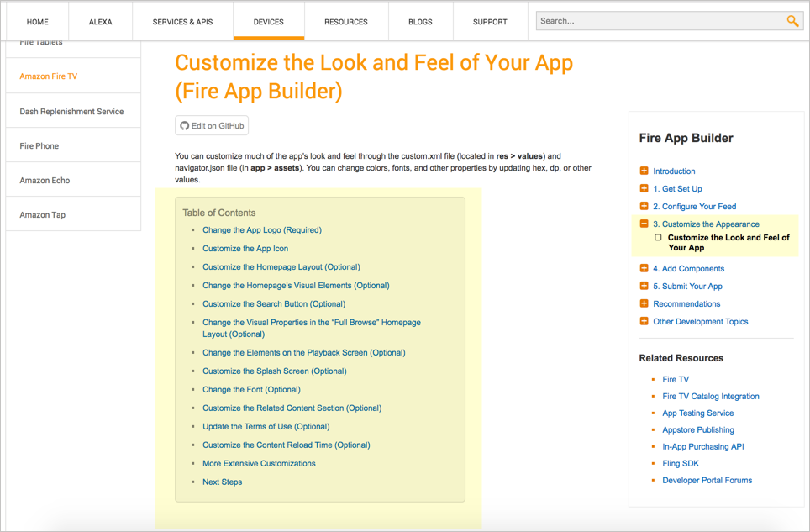The image size is (810, 532).
Task: Collapse the 3. Customize the Appearance section
Action: 644,224
